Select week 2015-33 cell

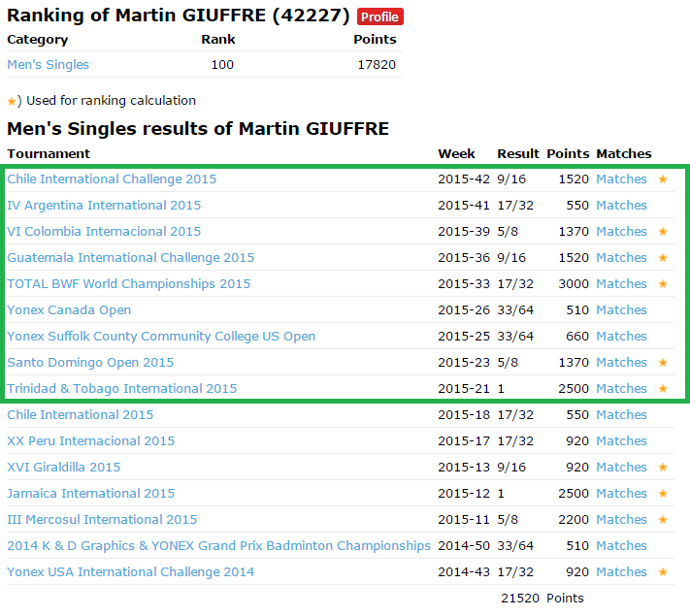464,284
